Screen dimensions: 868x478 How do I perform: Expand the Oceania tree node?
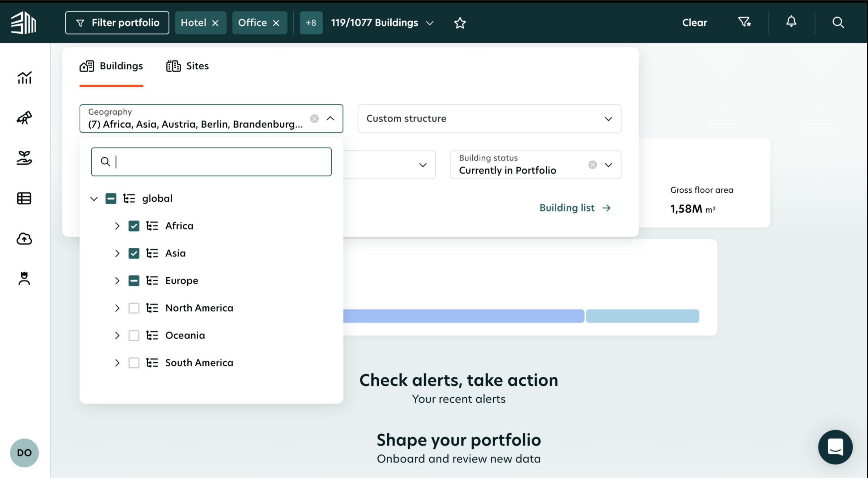point(117,336)
